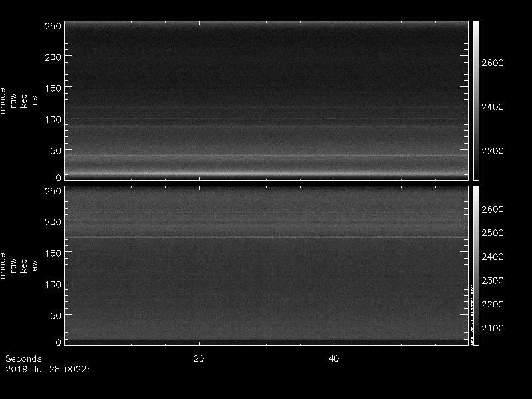The width and height of the screenshot is (532, 399).
Task: Click the '200' tick label of the ns keogram
Action: click(53, 57)
